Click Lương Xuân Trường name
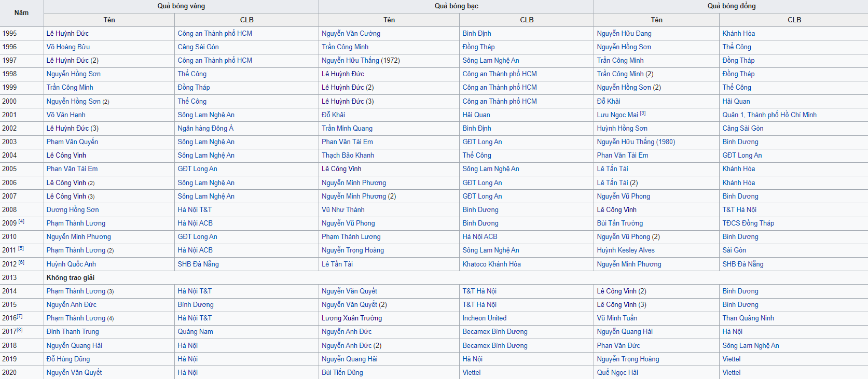This screenshot has height=379, width=868. tap(352, 318)
